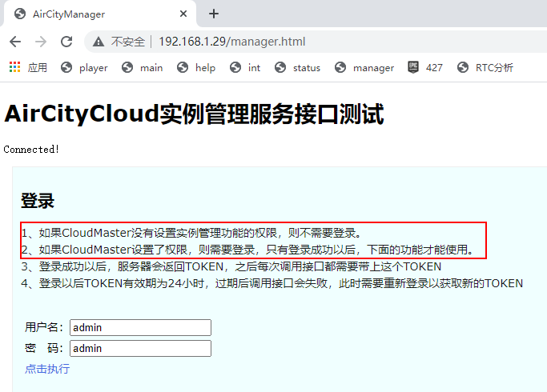
Task: Close the AirCityManager tab
Action: tap(183, 14)
